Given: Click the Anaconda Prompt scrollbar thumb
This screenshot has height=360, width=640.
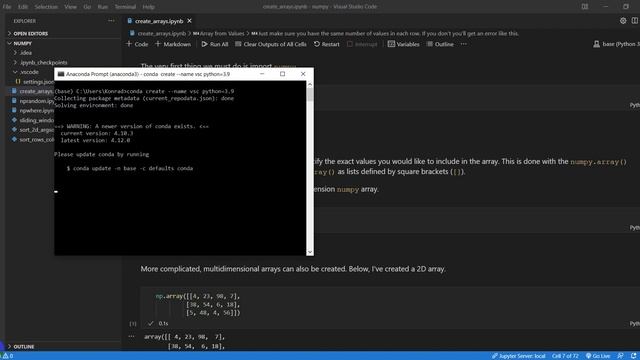Looking at the screenshot, I should (310, 95).
